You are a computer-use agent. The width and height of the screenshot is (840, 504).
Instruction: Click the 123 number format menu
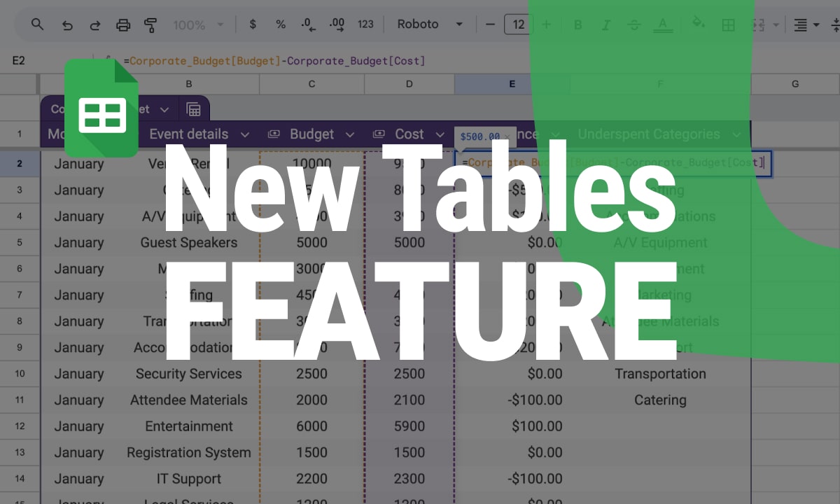point(365,24)
